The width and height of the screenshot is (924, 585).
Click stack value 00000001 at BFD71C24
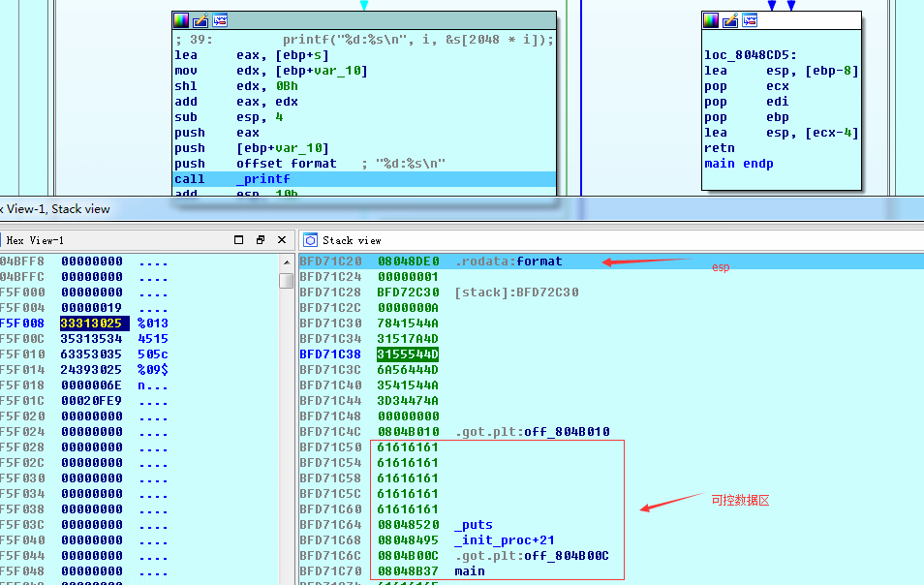tap(408, 277)
